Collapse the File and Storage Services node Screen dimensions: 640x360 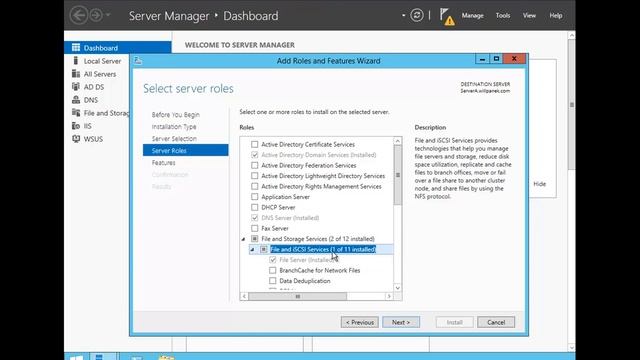tap(244, 239)
